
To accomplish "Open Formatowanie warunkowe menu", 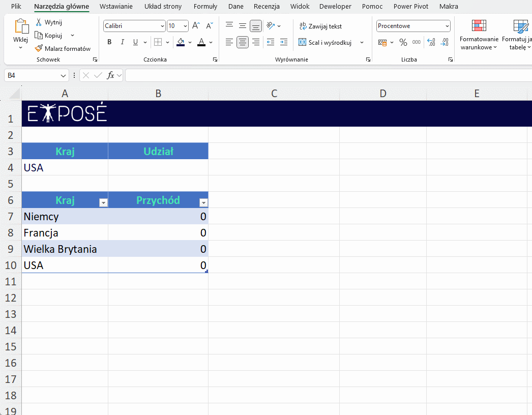I will point(479,35).
